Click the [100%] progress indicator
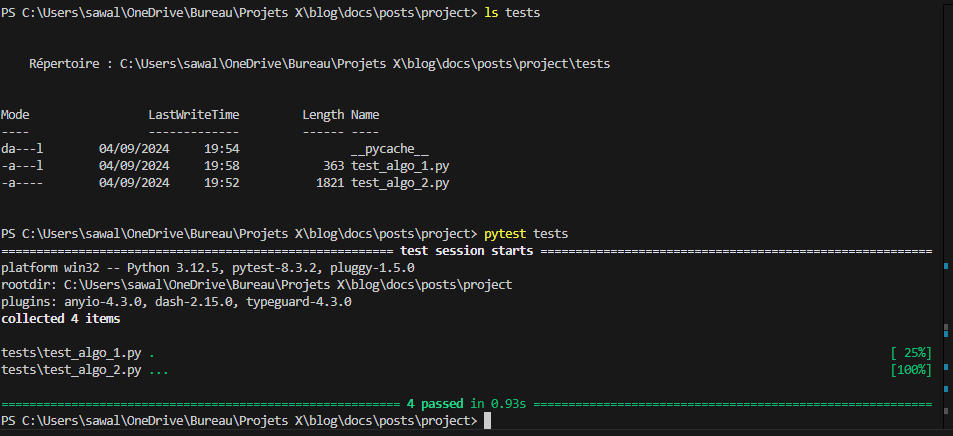This screenshot has width=953, height=436. (910, 370)
